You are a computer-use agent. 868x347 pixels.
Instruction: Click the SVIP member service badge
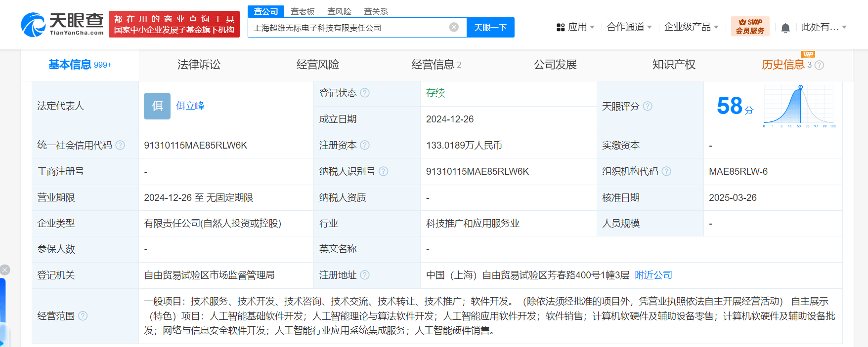coord(750,26)
